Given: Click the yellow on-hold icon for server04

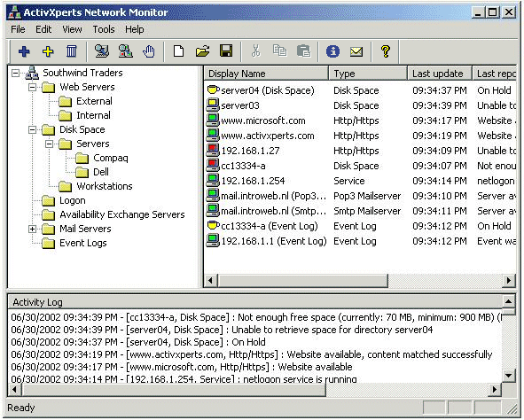Looking at the screenshot, I should (213, 90).
